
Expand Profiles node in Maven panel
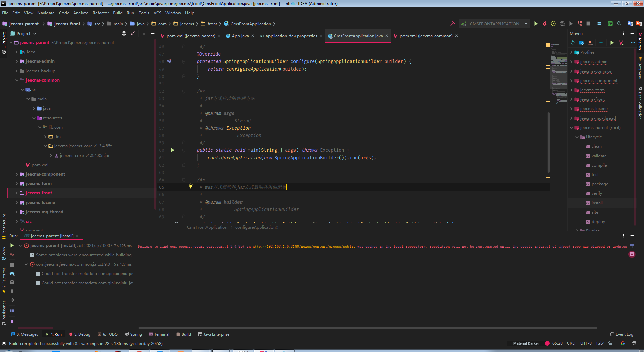571,52
